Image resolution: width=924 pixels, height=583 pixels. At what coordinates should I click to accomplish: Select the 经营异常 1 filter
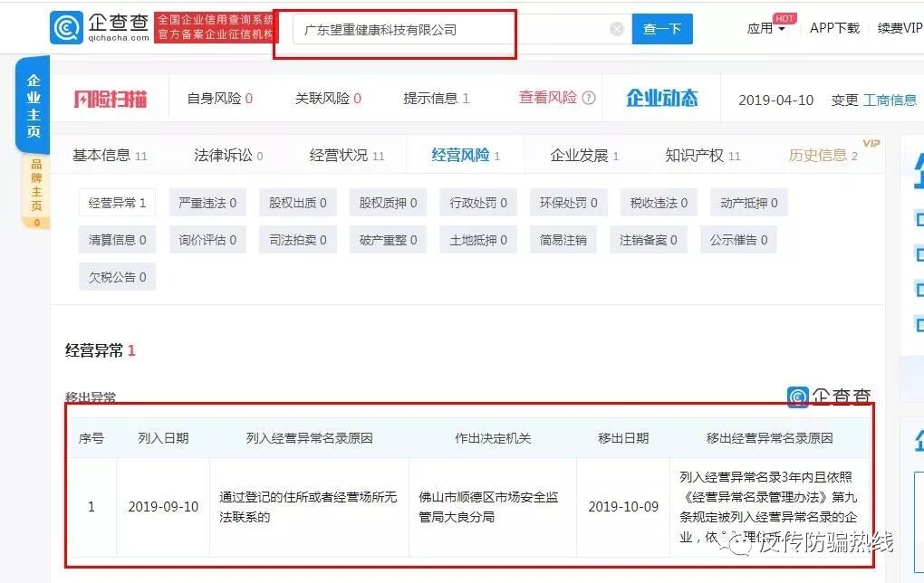pos(117,203)
